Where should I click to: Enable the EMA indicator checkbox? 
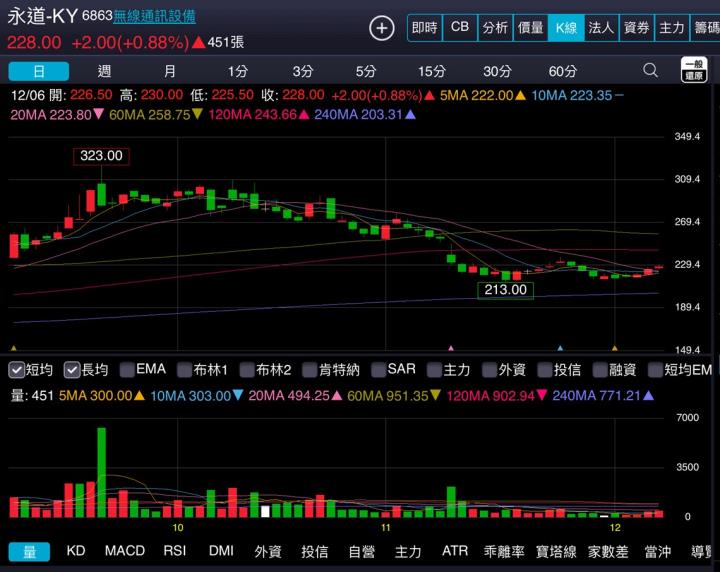[x=127, y=370]
